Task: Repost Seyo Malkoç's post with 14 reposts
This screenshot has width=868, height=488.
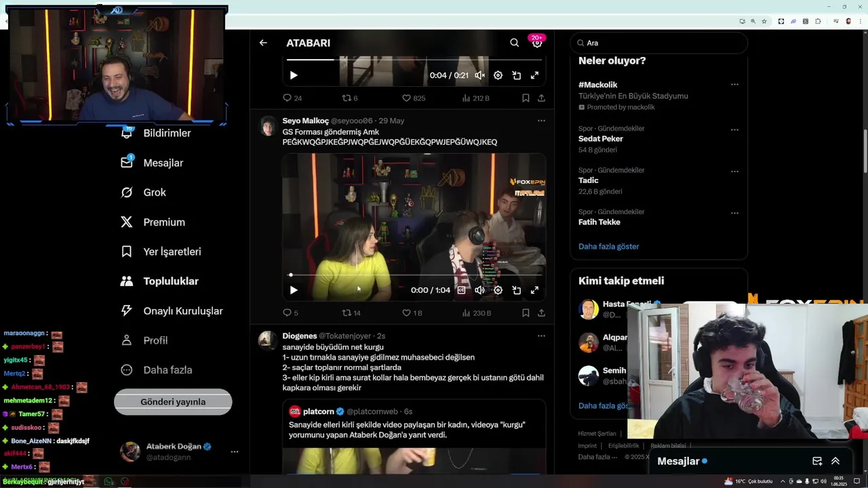Action: click(351, 313)
